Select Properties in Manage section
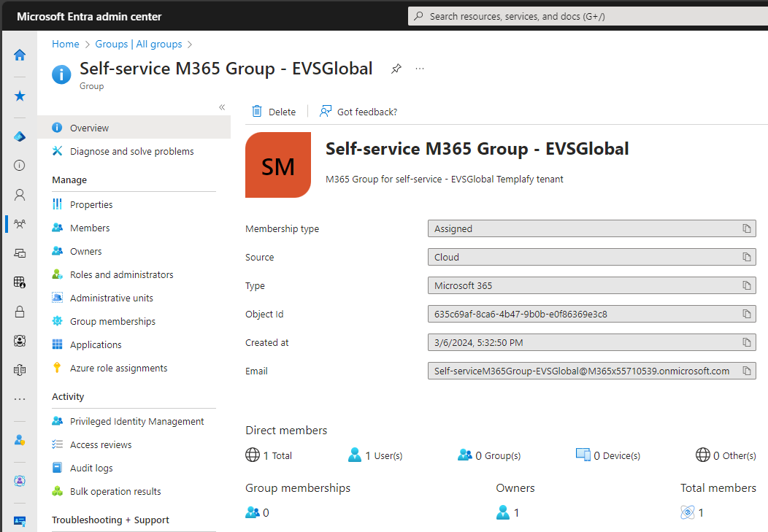 click(x=91, y=204)
